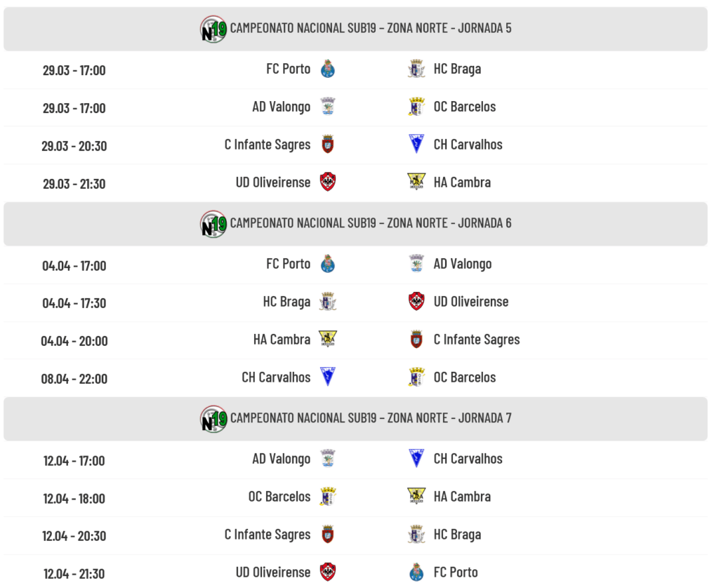Click the N19 logo in Jornada 7 header
719x588 pixels.
tap(213, 419)
